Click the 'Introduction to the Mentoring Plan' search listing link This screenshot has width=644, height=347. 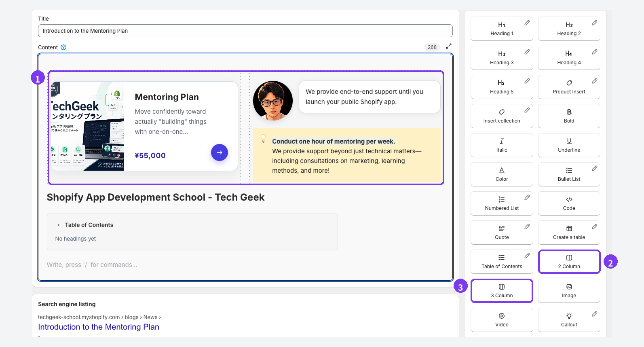click(x=99, y=327)
